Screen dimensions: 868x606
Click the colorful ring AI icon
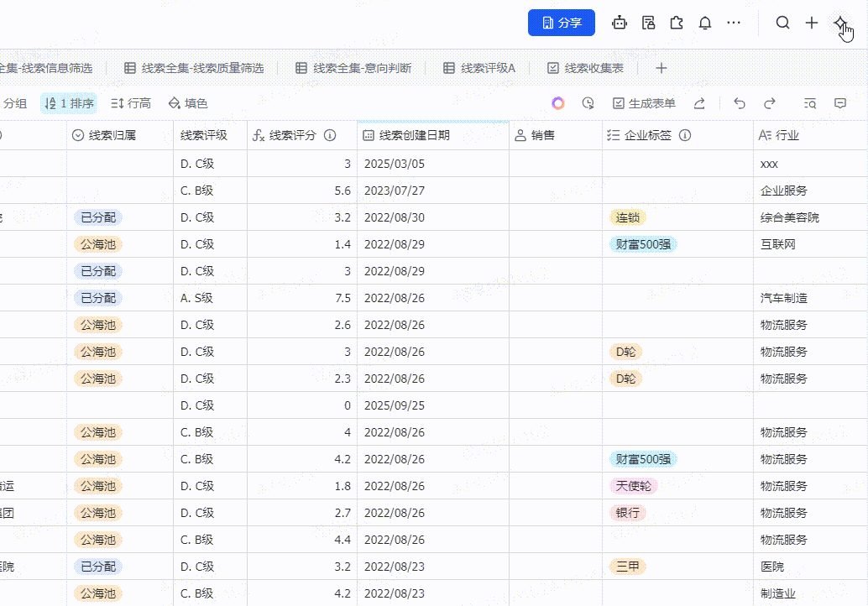tap(558, 103)
